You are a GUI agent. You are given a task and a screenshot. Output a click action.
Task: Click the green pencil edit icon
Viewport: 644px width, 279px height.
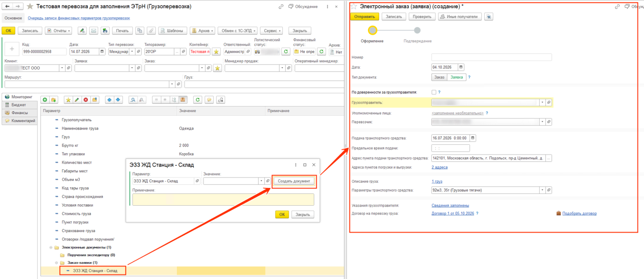(x=77, y=100)
